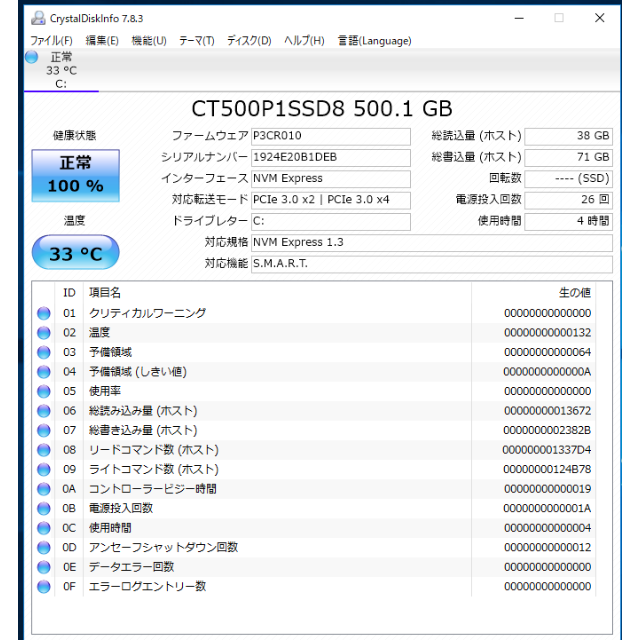Open the ヘルプ(H) menu
640x640 pixels.
point(304,40)
